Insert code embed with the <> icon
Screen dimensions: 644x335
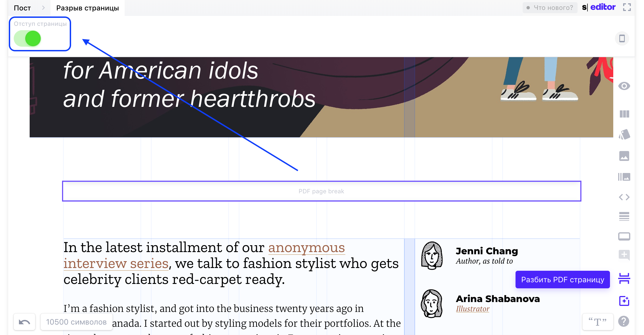pyautogui.click(x=625, y=197)
